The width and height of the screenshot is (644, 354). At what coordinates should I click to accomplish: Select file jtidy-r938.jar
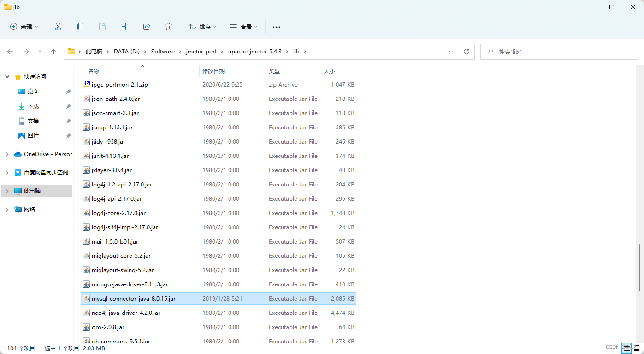tap(108, 141)
